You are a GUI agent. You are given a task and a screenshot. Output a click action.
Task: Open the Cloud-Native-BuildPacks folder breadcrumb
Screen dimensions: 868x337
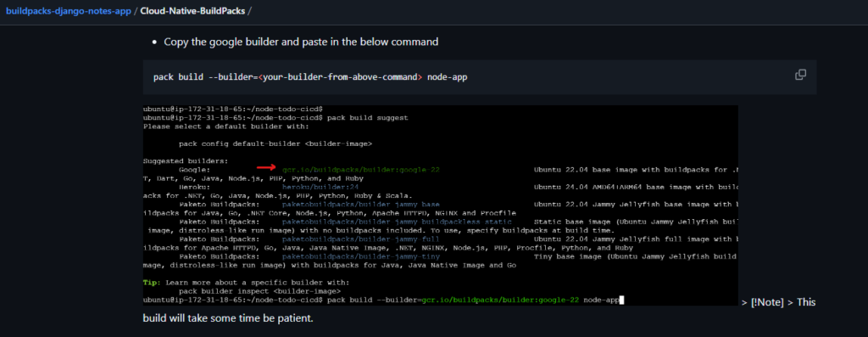coord(192,10)
